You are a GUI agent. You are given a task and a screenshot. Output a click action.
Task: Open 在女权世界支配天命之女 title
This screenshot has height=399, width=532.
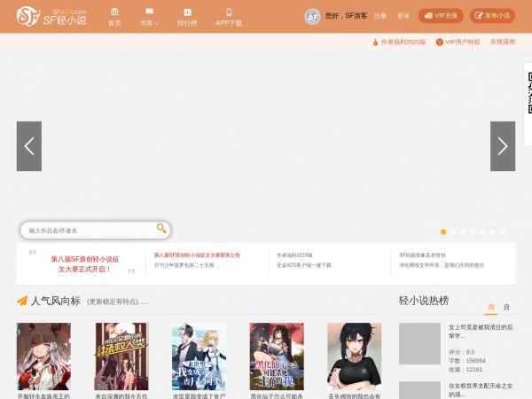click(481, 390)
